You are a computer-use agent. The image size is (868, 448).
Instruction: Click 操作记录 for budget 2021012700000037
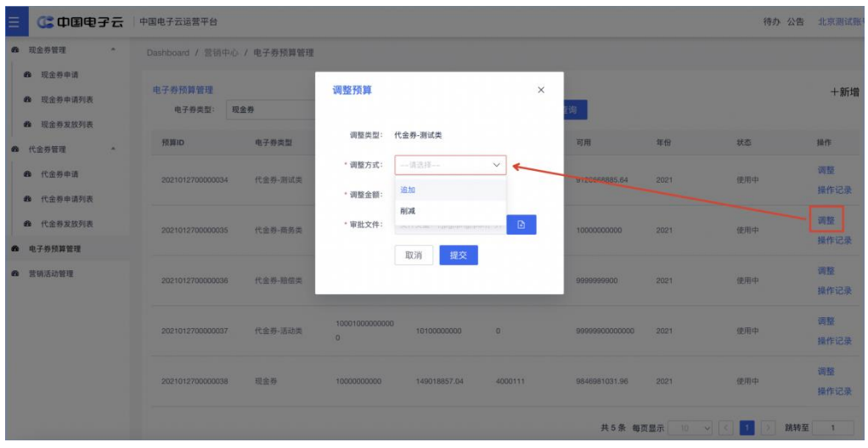(834, 341)
